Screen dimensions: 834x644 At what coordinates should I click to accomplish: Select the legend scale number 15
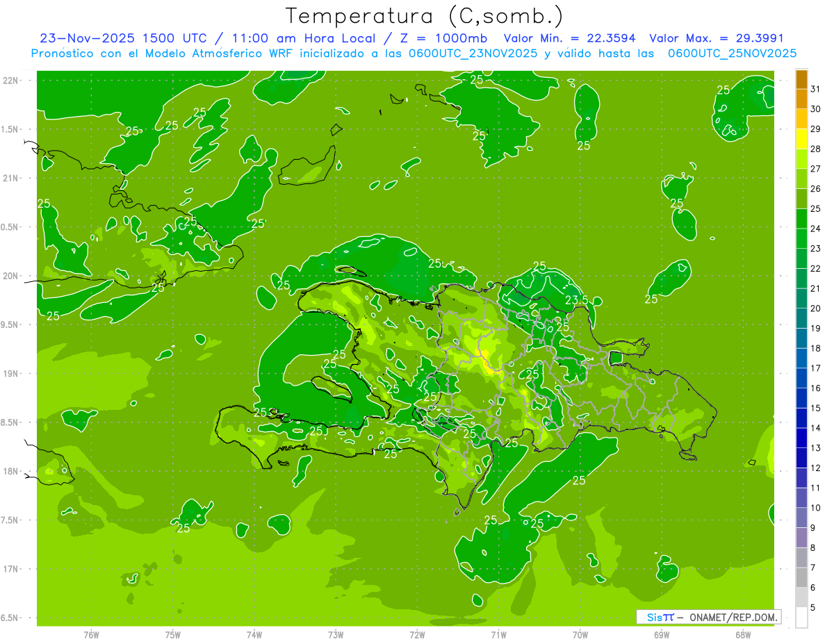pyautogui.click(x=816, y=408)
